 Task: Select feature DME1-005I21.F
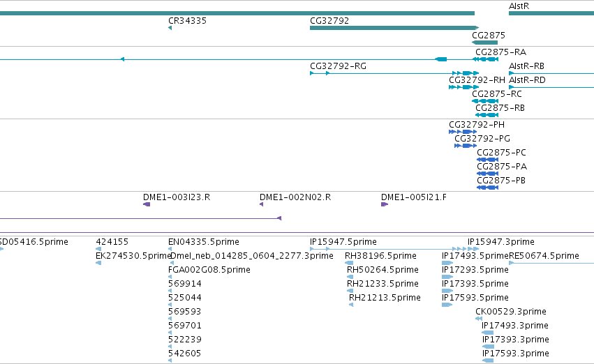click(414, 197)
